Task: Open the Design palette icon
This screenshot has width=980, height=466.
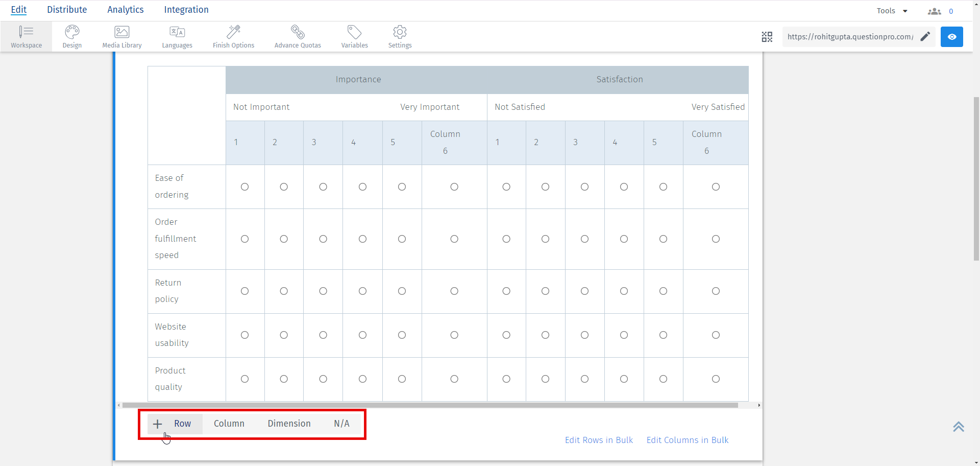Action: [x=72, y=32]
